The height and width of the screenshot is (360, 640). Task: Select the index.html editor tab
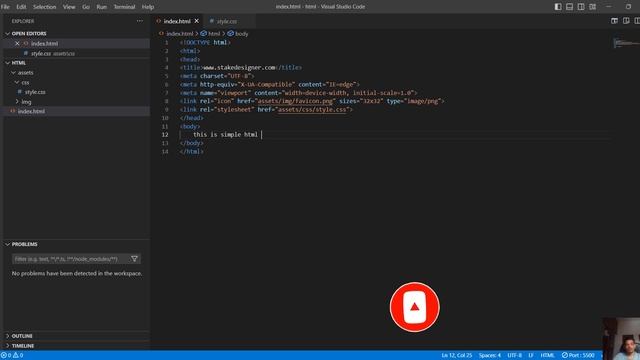coord(177,21)
